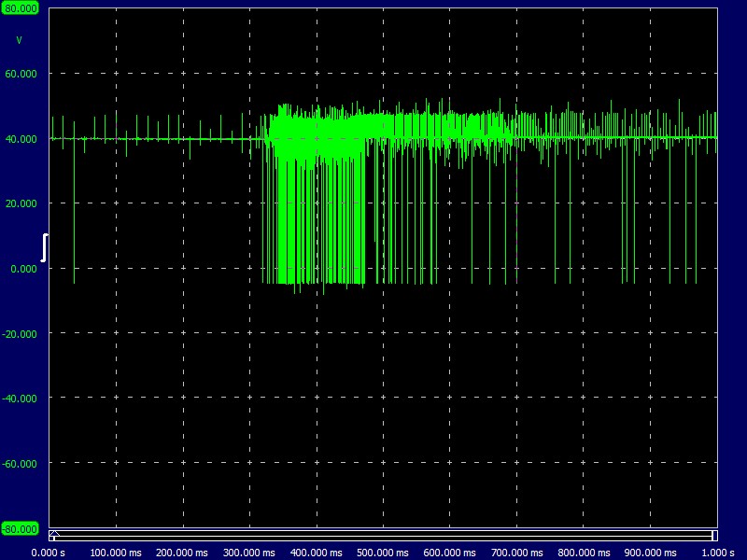Image resolution: width=747 pixels, height=560 pixels.
Task: Click the -40.000 voltage axis label
Action: tap(20, 399)
